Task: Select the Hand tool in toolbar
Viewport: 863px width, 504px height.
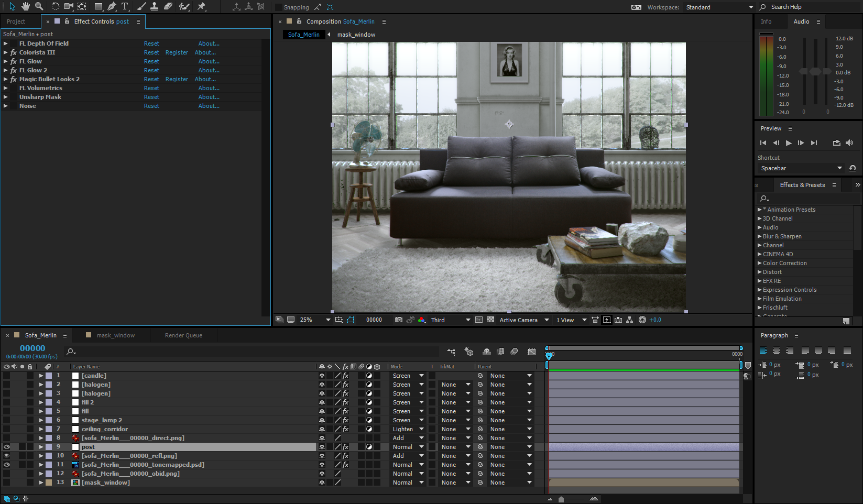Action: coord(26,6)
